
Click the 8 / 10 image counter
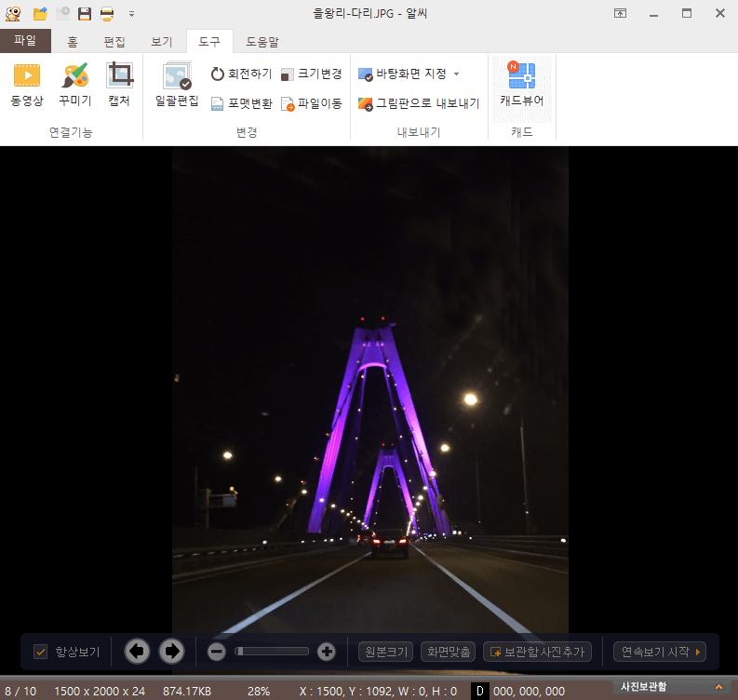coord(20,691)
